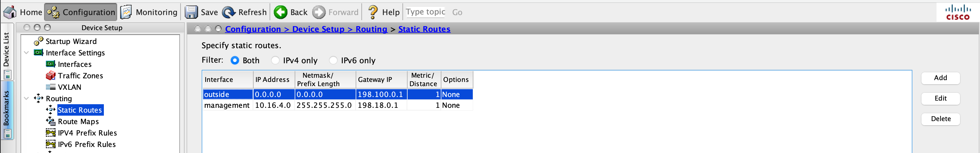Collapse the Interface Settings tree node
The image size is (980, 153).
(x=26, y=53)
